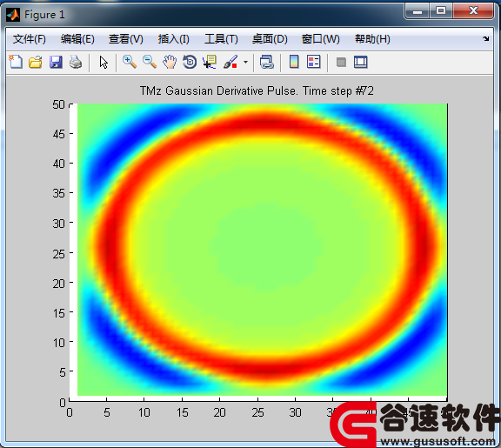This screenshot has height=448, width=501.
Task: Activate the Zoom In magnifier tool
Action: 130,62
